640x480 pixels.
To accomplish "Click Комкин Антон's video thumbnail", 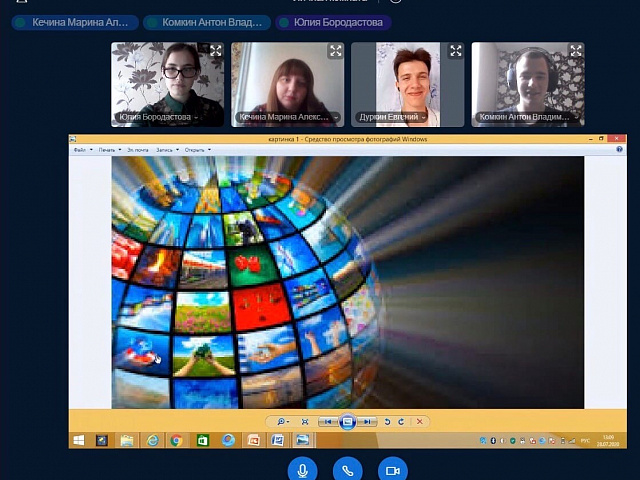I will [528, 84].
